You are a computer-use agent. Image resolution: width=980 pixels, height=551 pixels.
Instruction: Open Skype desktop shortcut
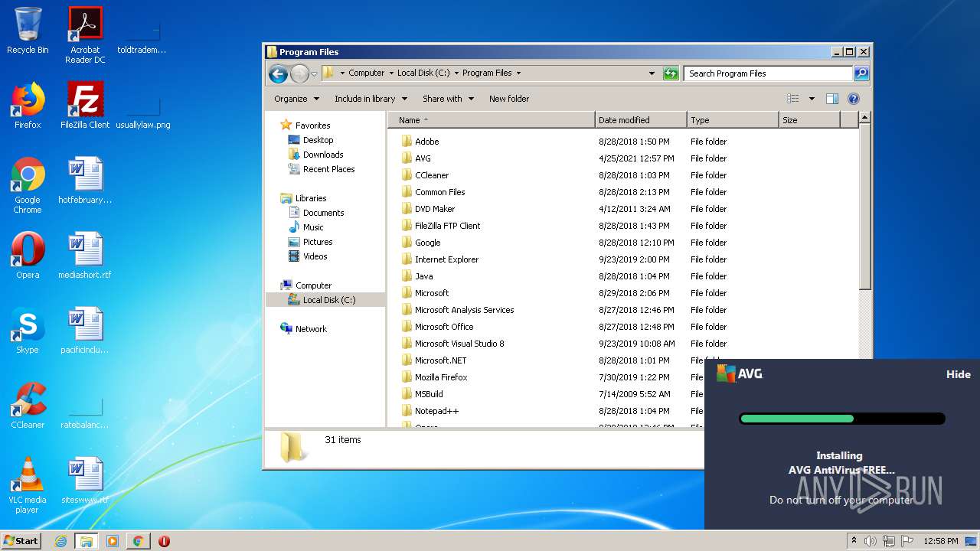pyautogui.click(x=28, y=331)
